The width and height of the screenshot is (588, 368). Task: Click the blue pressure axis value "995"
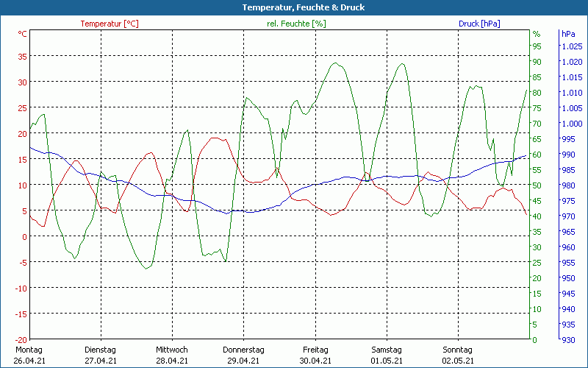pyautogui.click(x=568, y=139)
